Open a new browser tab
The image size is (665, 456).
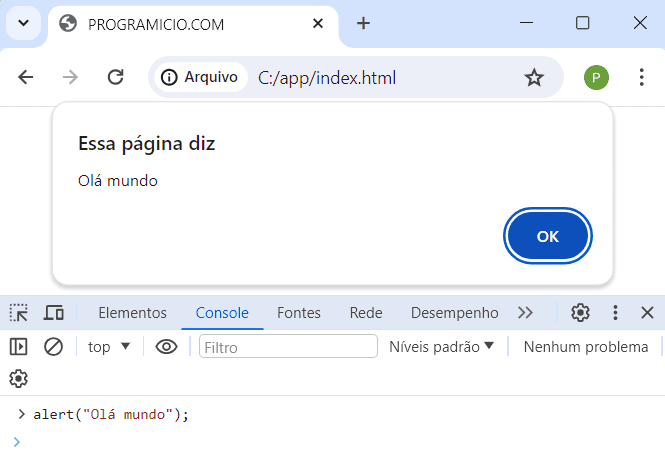tap(363, 23)
